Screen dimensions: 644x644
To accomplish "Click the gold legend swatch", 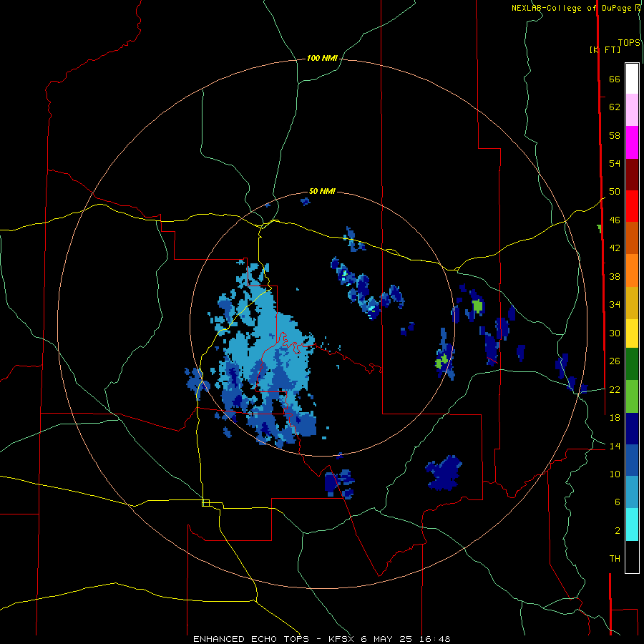I will tap(632, 303).
